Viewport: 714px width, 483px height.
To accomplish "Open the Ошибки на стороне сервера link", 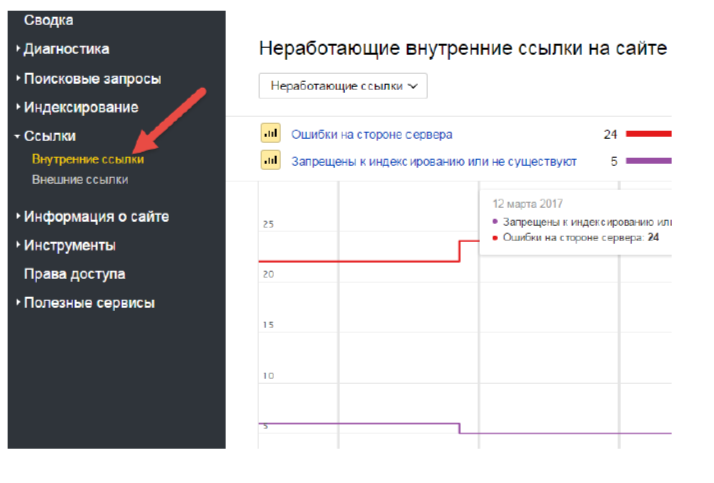I will [x=372, y=135].
